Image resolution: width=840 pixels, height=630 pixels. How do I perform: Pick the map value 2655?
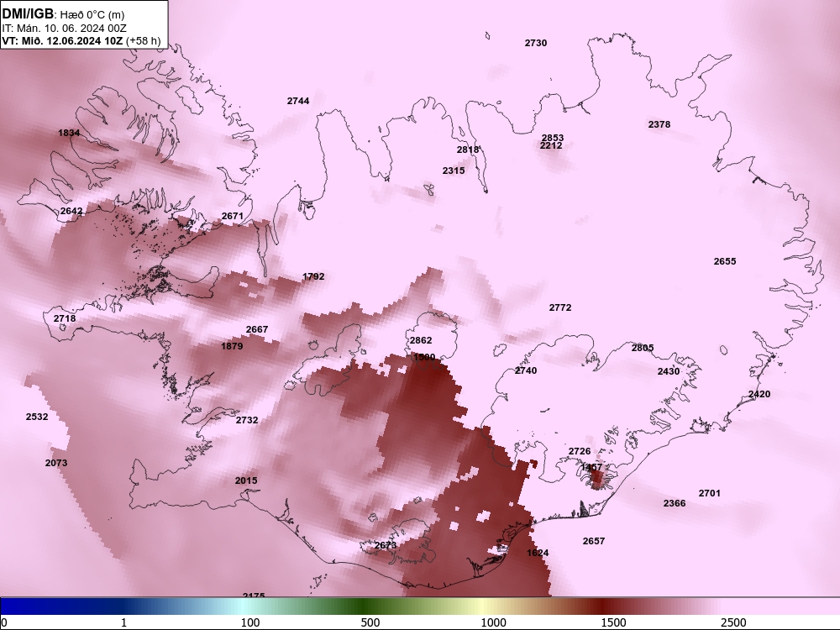coord(725,261)
